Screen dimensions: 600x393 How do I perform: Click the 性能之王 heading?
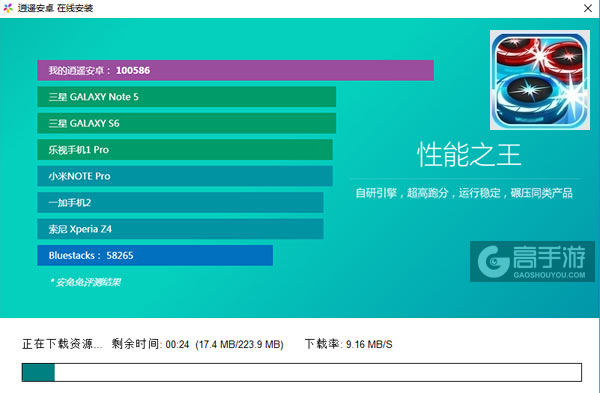point(469,155)
